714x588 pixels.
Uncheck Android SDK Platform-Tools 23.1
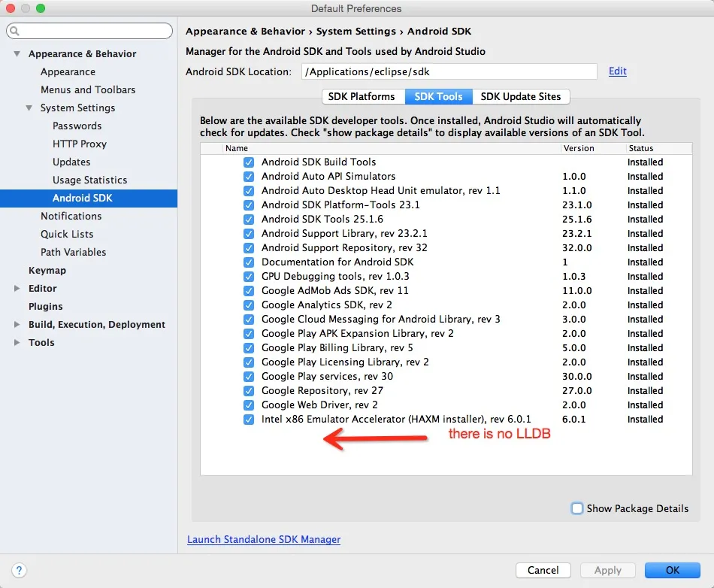[249, 205]
